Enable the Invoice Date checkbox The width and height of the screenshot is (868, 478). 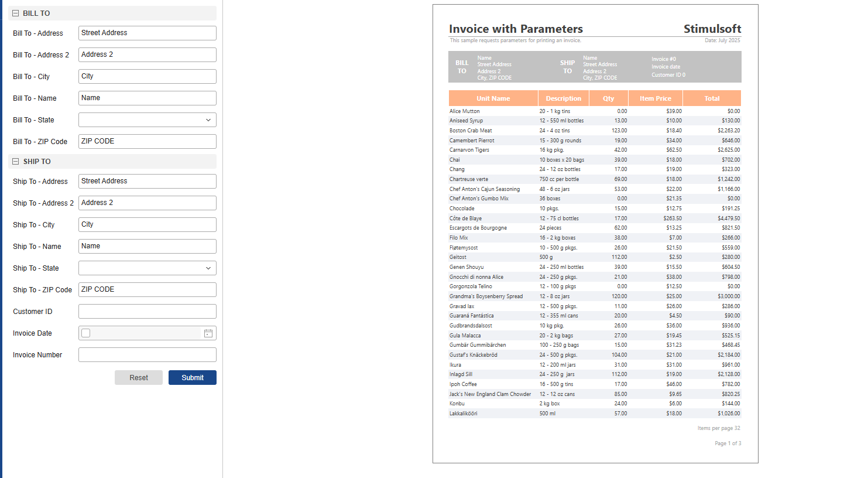pyautogui.click(x=86, y=333)
